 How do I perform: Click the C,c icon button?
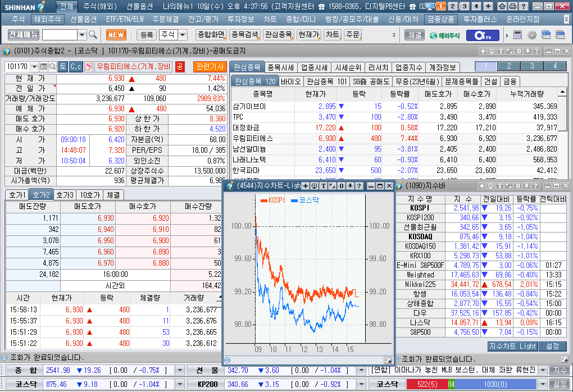[76, 66]
